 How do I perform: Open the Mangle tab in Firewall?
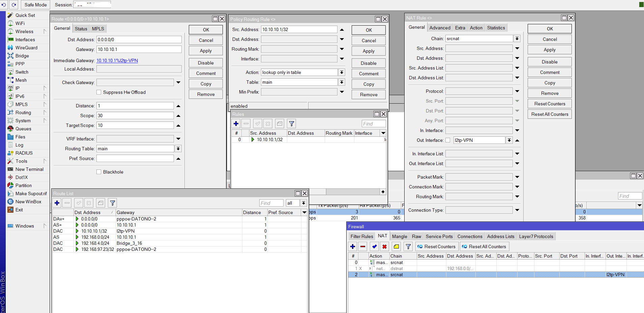400,236
